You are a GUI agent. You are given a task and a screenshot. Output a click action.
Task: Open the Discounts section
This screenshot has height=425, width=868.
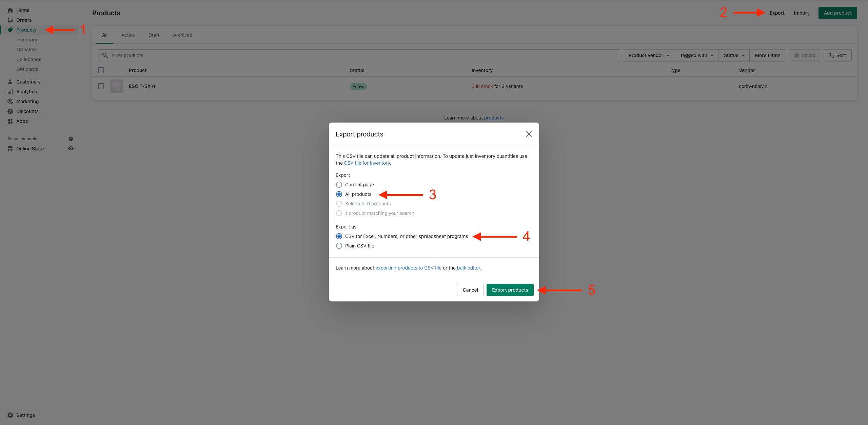click(x=27, y=111)
